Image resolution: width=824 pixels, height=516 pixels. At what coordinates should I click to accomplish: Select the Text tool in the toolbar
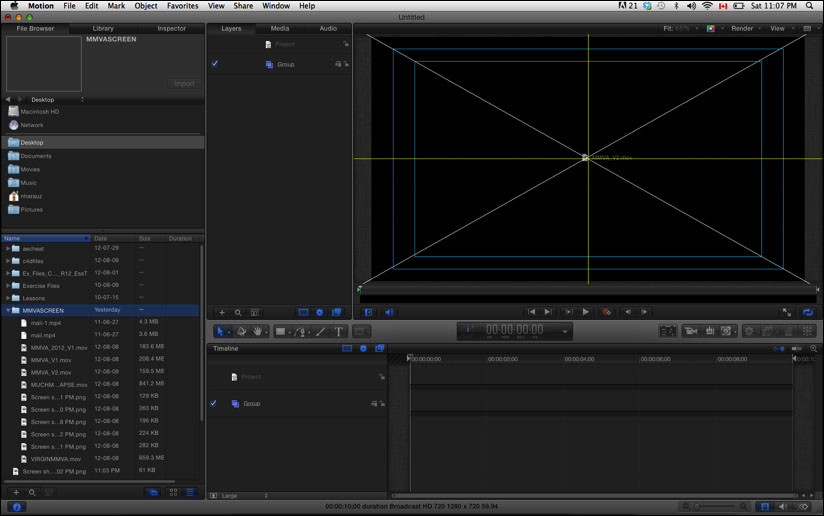coord(338,331)
